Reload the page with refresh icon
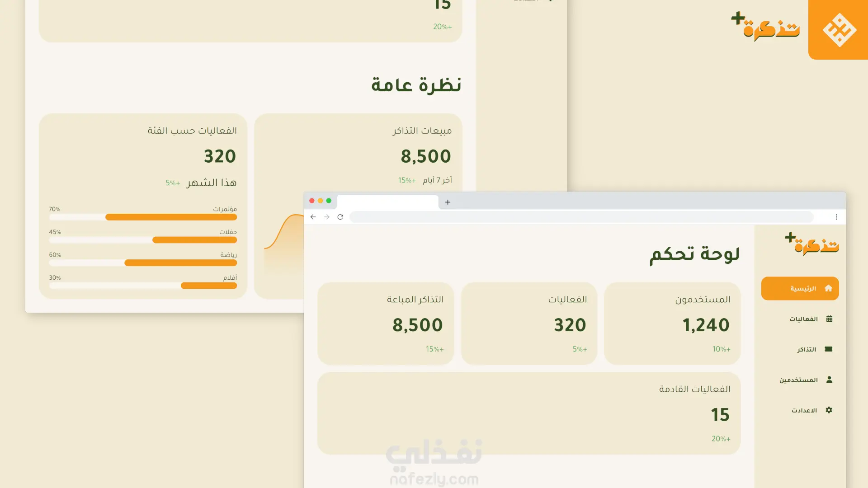 [x=340, y=217]
